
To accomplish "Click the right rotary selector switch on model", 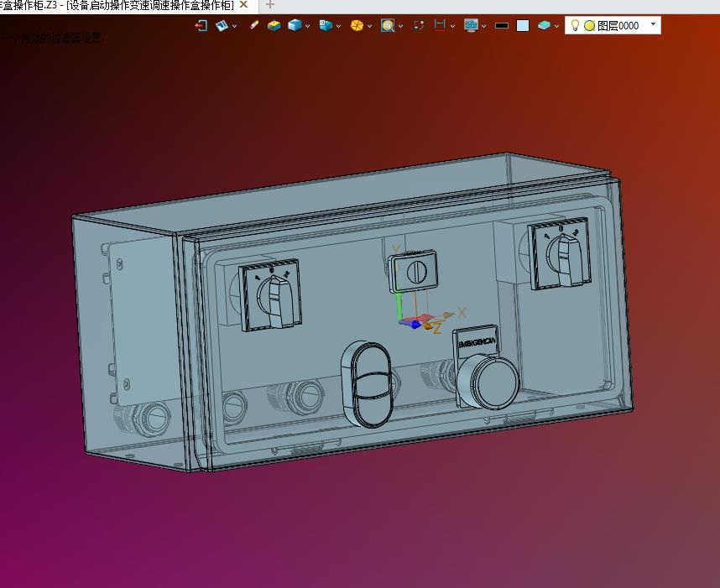I will coord(560,254).
